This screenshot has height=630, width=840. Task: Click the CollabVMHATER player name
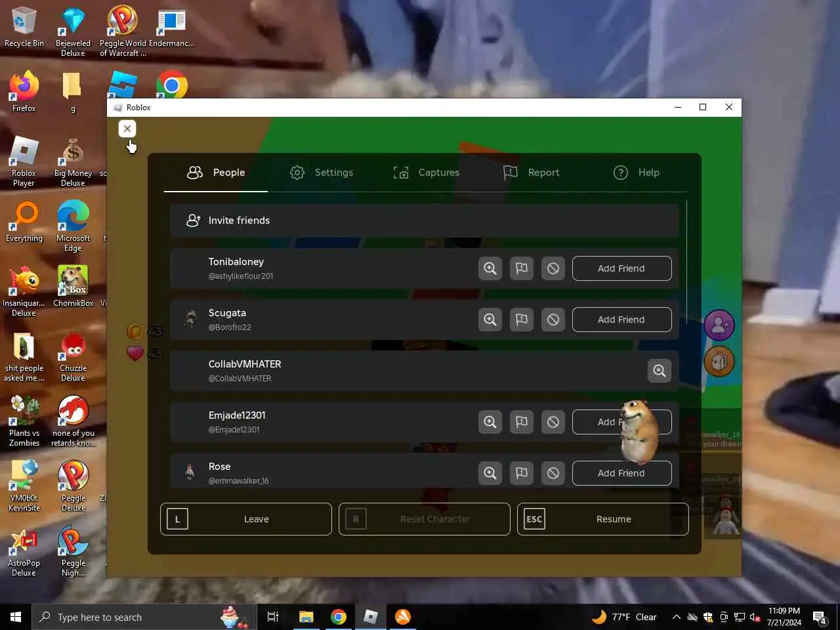(x=245, y=364)
